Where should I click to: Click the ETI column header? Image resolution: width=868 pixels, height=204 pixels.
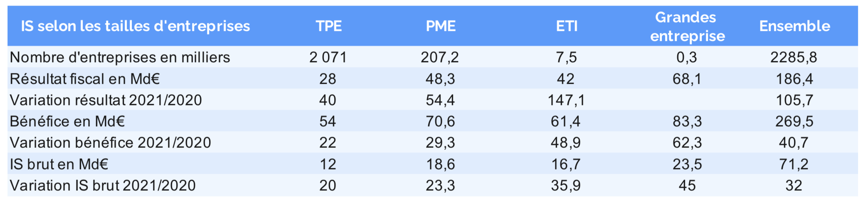pos(567,26)
